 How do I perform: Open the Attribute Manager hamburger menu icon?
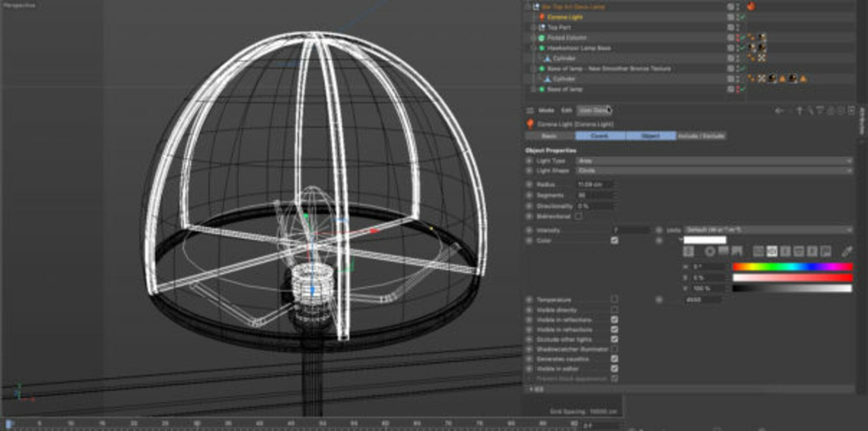coord(530,110)
